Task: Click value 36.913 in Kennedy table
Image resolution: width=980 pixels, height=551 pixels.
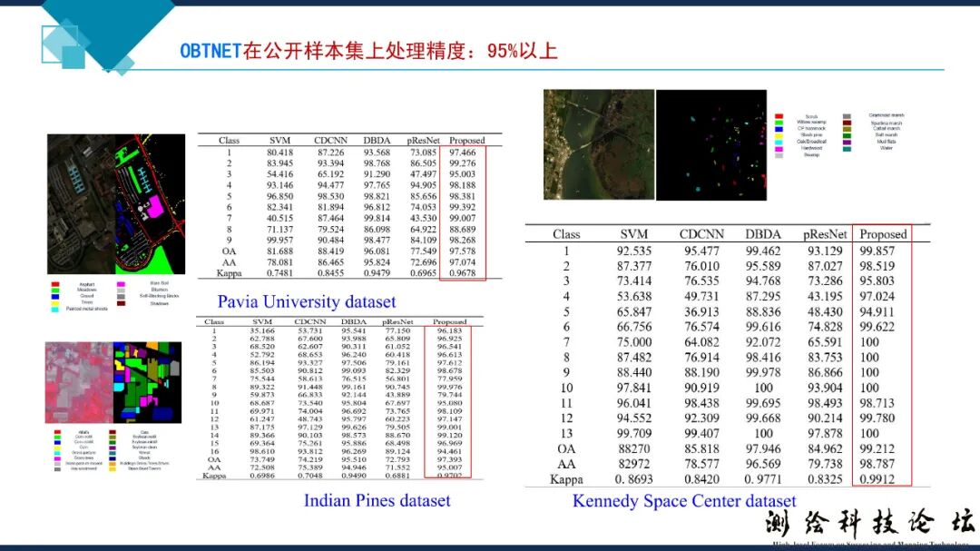Action: click(x=701, y=311)
